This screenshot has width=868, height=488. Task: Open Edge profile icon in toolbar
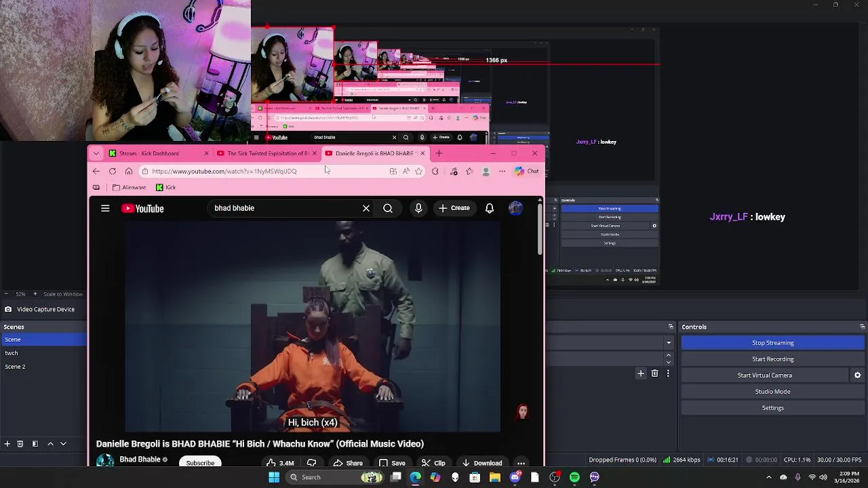pyautogui.click(x=486, y=171)
